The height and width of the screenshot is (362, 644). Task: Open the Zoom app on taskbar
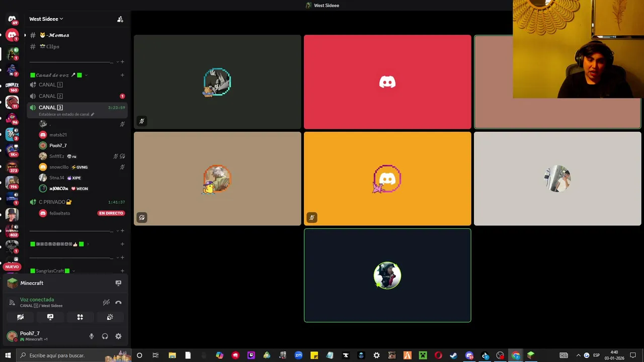coord(298,355)
